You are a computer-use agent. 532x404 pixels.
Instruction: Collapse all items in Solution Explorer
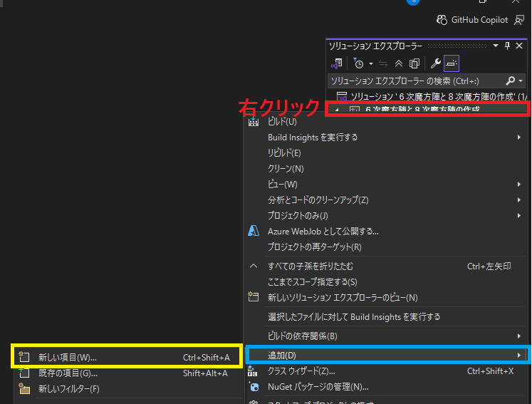point(399,63)
